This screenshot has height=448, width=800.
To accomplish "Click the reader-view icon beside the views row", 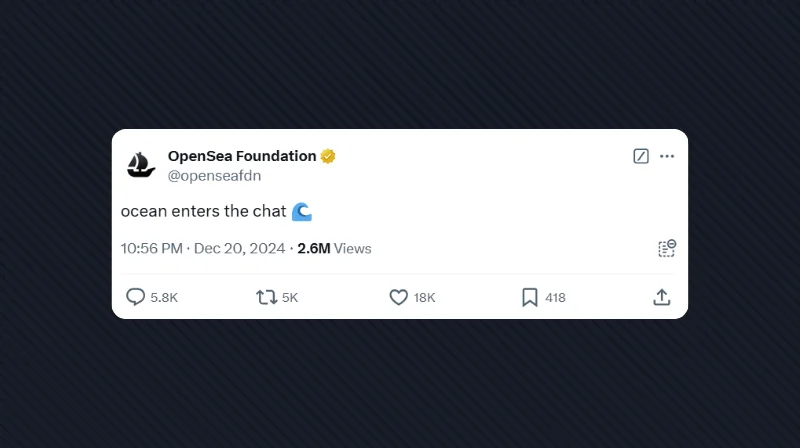I will point(666,248).
